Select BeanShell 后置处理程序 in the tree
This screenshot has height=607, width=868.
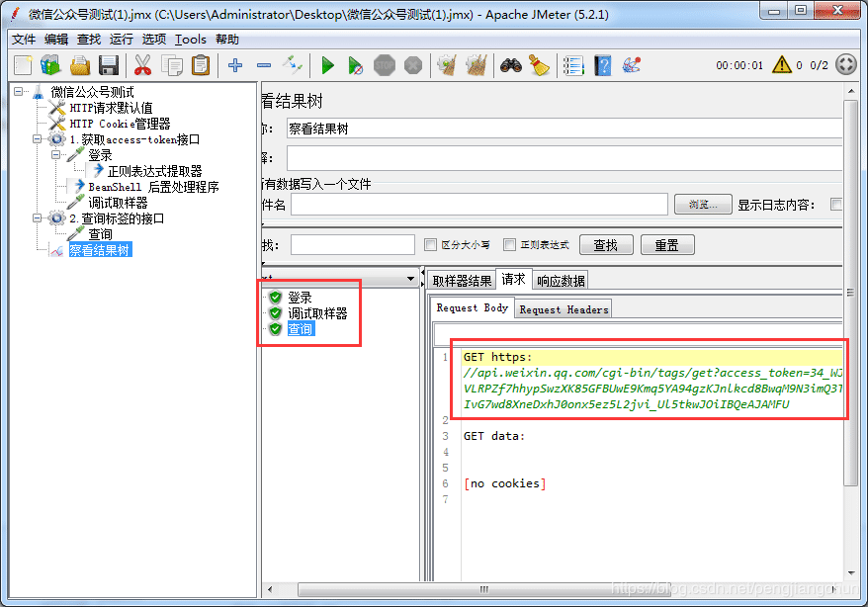[153, 187]
